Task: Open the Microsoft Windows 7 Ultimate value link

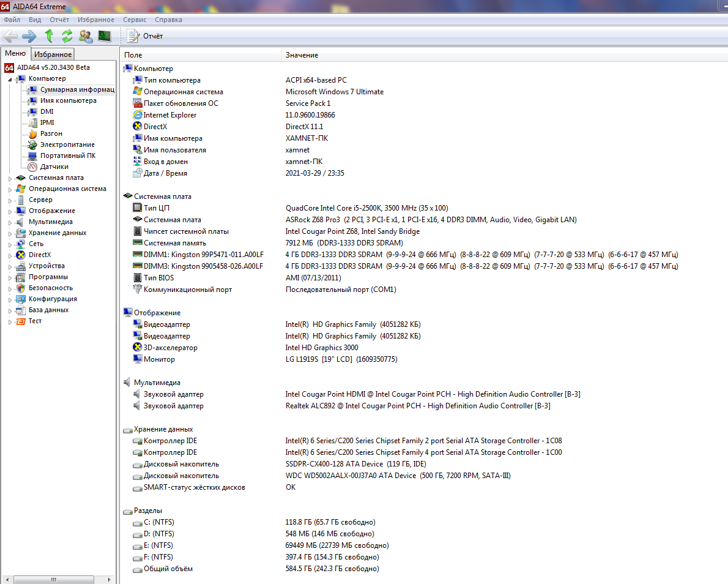Action: point(334,92)
